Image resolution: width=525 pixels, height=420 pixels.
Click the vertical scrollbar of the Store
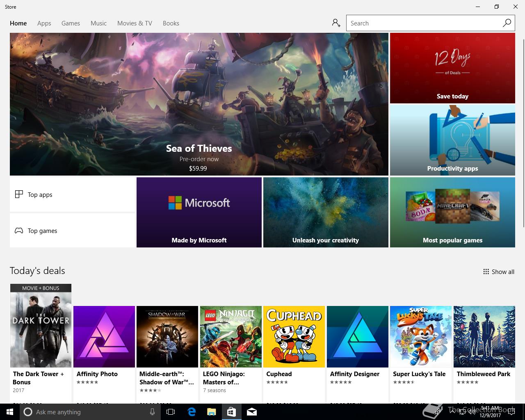(x=524, y=132)
